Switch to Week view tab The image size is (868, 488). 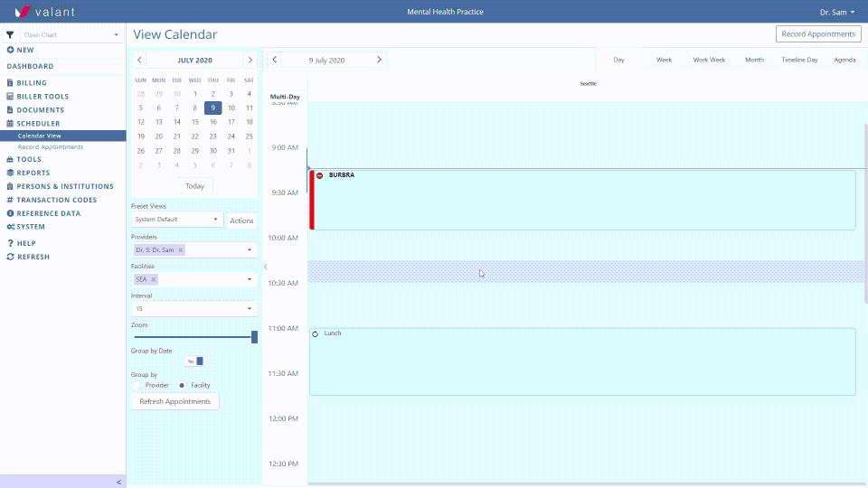pyautogui.click(x=664, y=60)
